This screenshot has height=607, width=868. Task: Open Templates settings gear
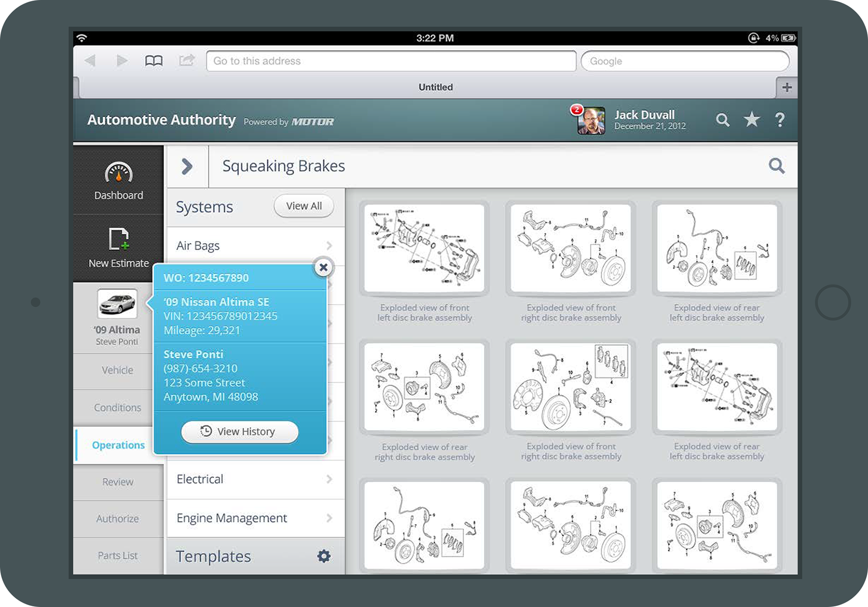324,556
